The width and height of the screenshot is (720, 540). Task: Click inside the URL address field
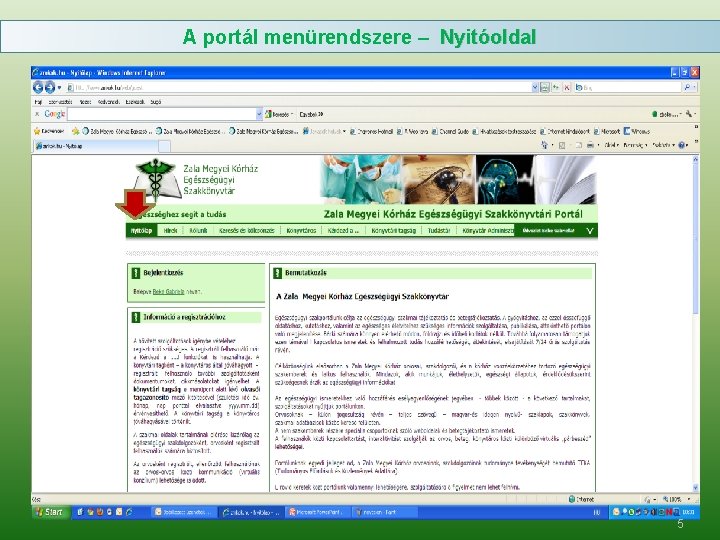point(300,87)
